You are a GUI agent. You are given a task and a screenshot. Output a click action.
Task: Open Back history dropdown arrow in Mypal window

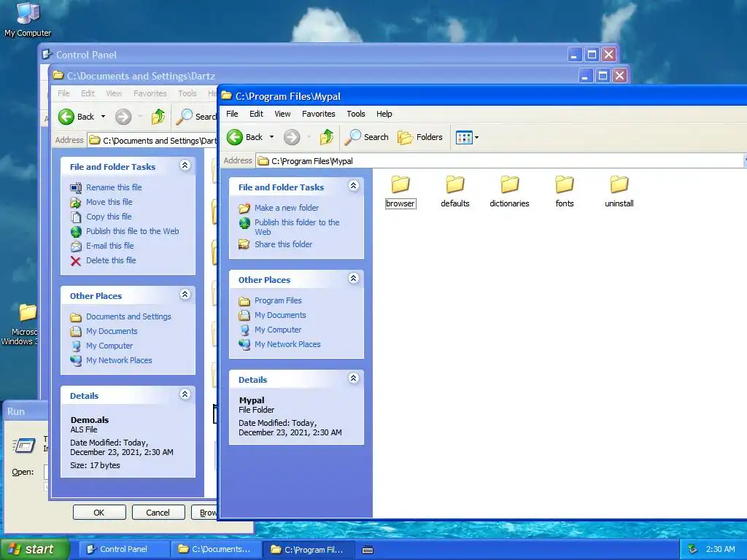tap(271, 137)
